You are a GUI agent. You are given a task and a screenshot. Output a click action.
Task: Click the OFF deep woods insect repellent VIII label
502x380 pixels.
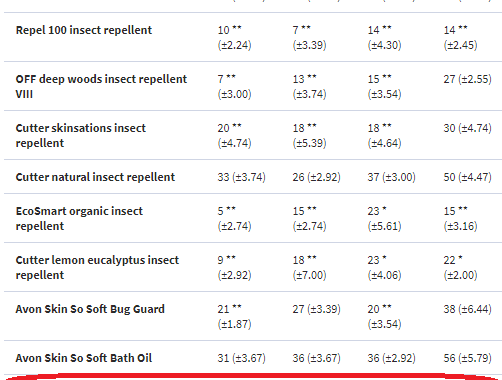pyautogui.click(x=101, y=86)
